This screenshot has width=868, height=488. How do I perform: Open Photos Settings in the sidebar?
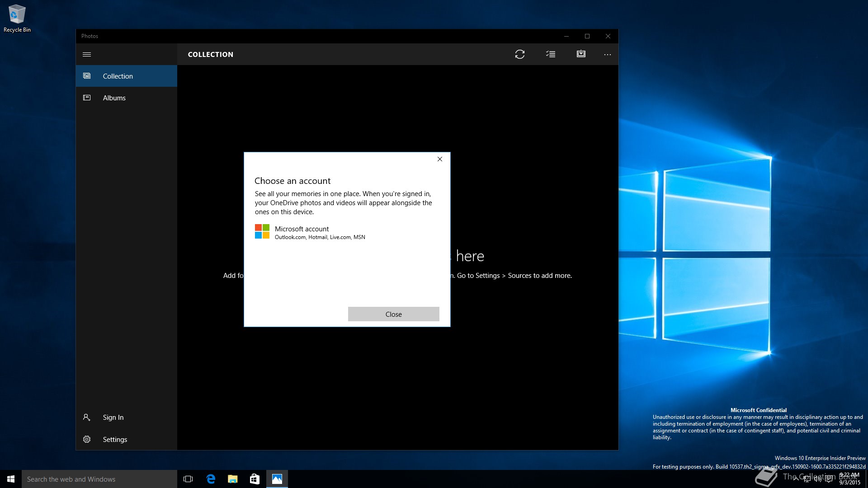point(127,439)
